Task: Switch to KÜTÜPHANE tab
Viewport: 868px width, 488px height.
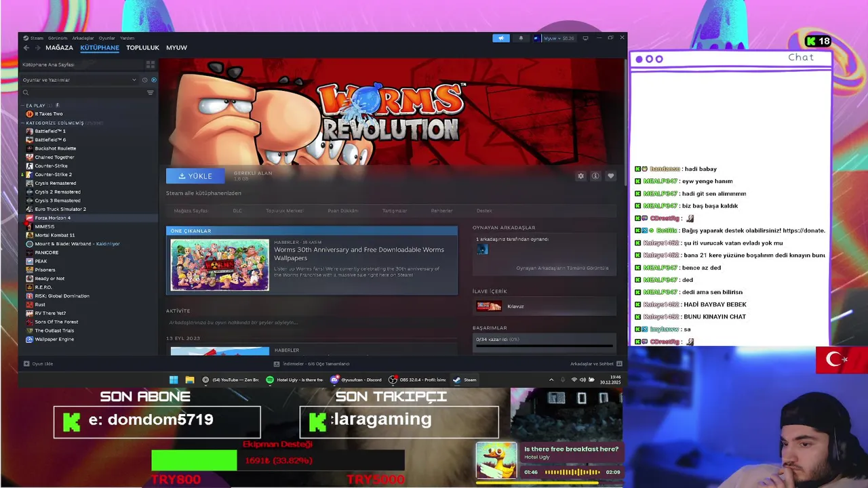Action: click(x=100, y=47)
